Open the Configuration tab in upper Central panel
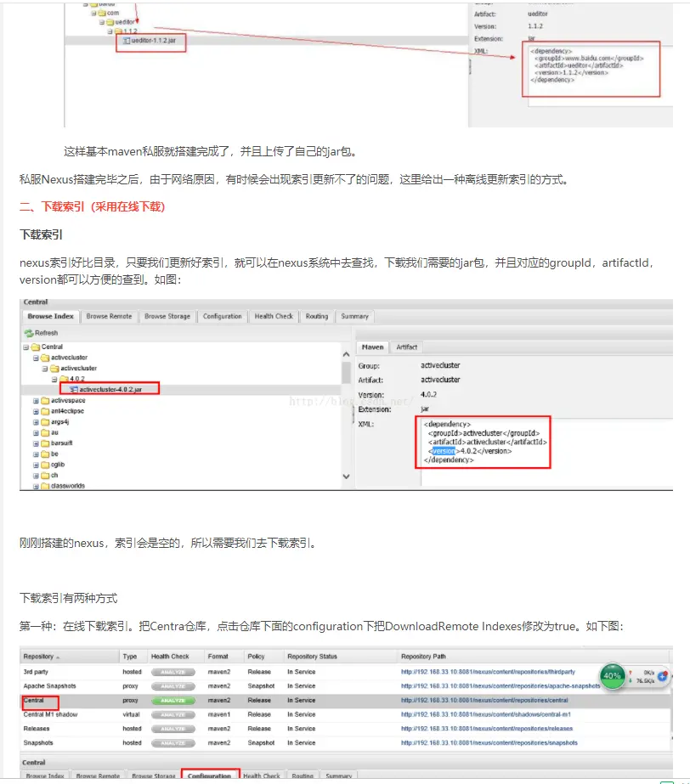The height and width of the screenshot is (784, 690). (x=222, y=317)
